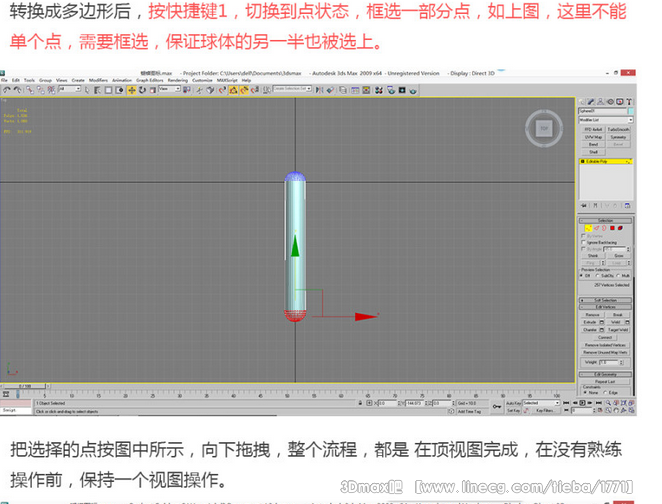
Task: Open the Material Editor icon
Action: coord(378,90)
